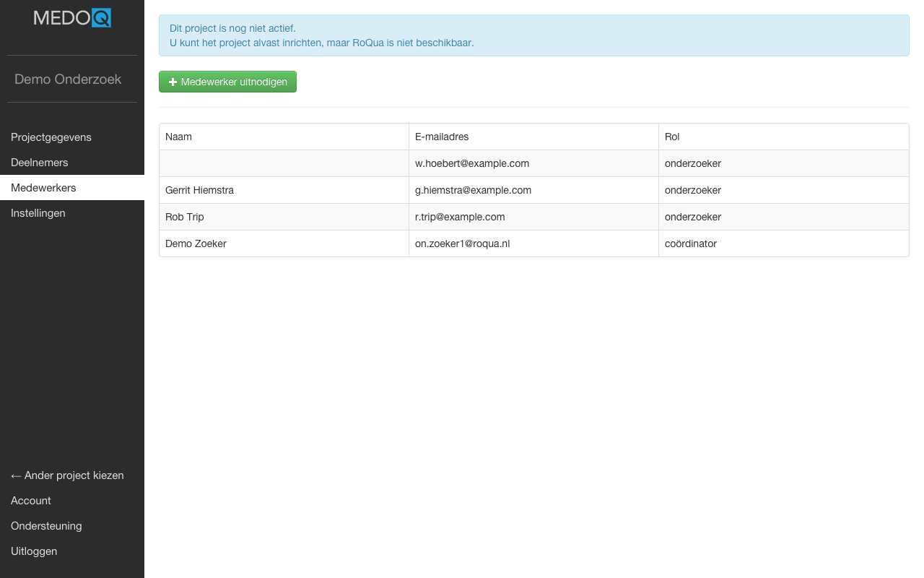Open Ondersteuning from the sidebar
The width and height of the screenshot is (924, 578).
point(46,526)
